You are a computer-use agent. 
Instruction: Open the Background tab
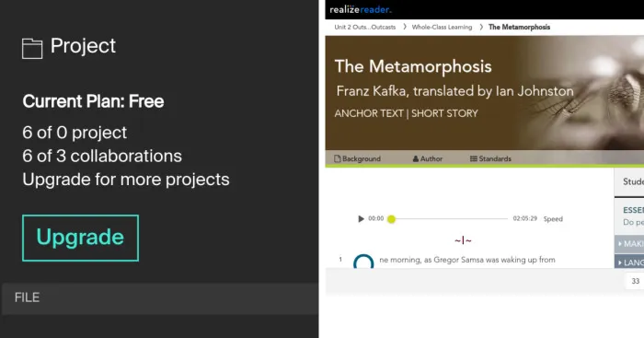click(x=357, y=158)
